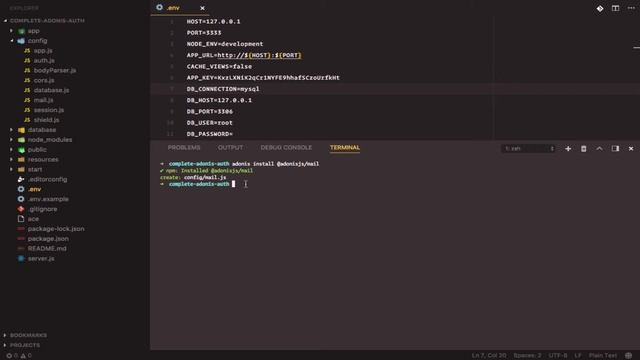Show errors and warnings in the status bar
Viewport: 640px width, 360px height.
click(19, 356)
